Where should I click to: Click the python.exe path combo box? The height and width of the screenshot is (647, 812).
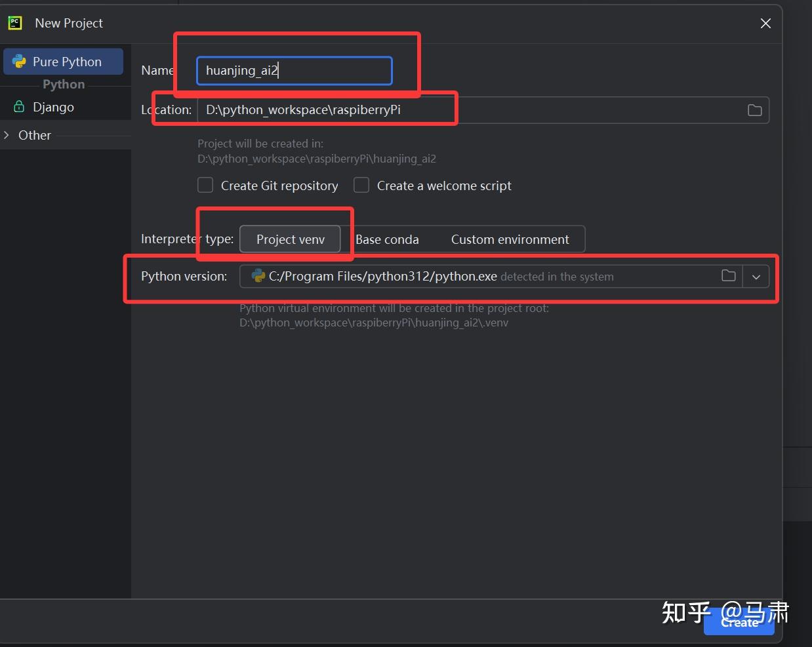[x=459, y=276]
